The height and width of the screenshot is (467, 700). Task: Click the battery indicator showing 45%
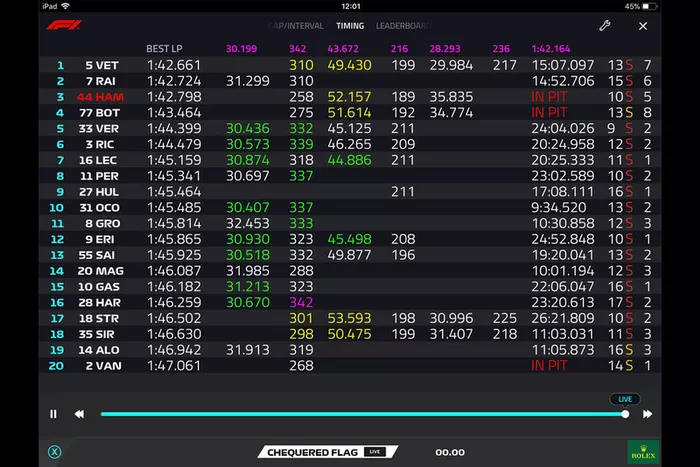coord(641,6)
